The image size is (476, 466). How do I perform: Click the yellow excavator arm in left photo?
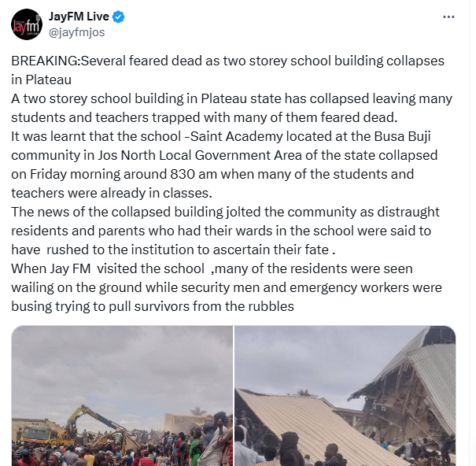point(91,416)
